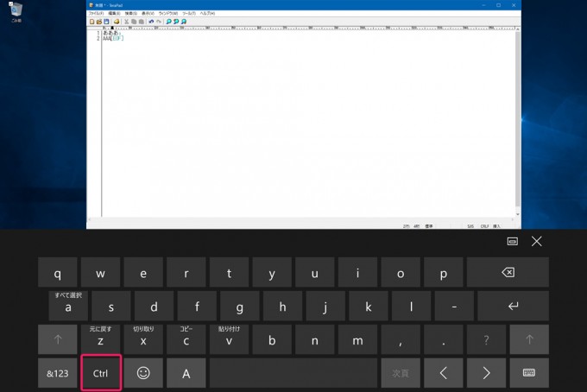Click the column ruler above the text
Viewport: 587px width, 392px height.
coord(308,28)
